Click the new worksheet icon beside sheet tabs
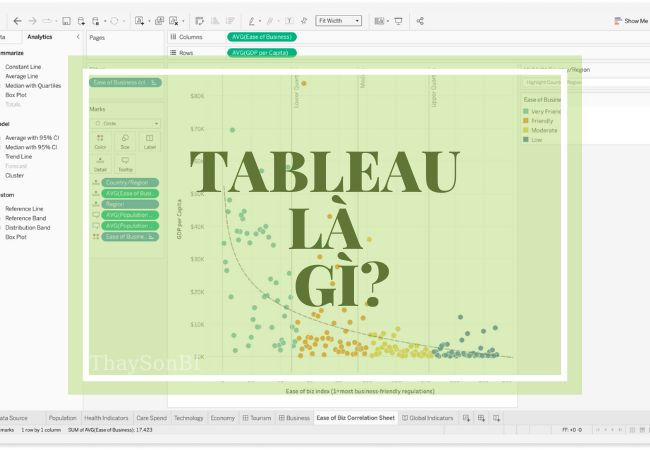 pos(466,418)
